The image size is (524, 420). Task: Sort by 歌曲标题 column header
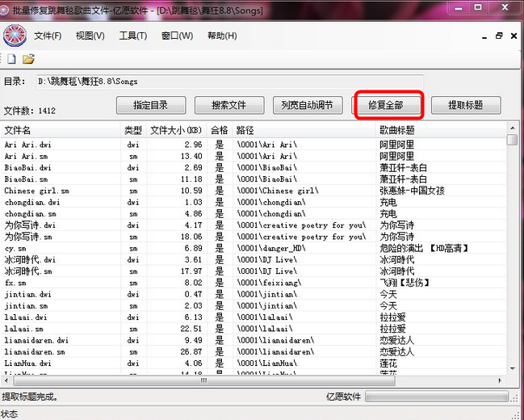(x=441, y=130)
